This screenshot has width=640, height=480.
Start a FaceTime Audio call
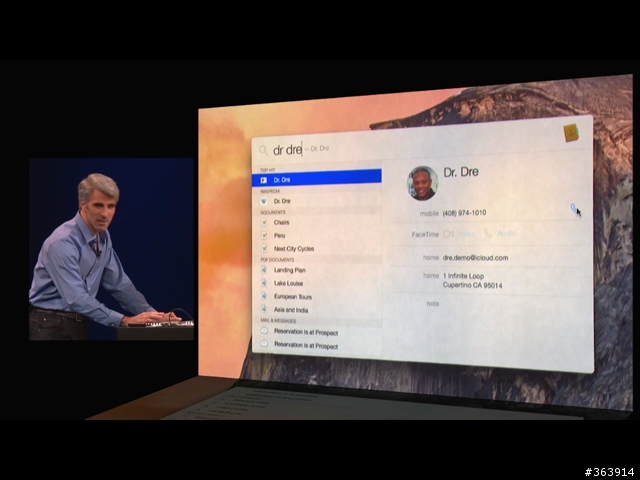pyautogui.click(x=506, y=233)
